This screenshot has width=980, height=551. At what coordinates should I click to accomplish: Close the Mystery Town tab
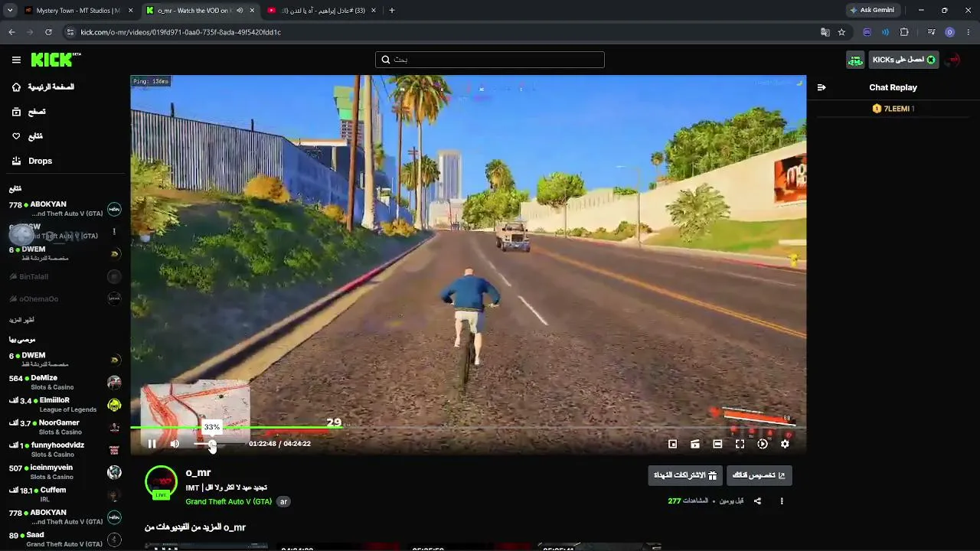click(x=130, y=11)
